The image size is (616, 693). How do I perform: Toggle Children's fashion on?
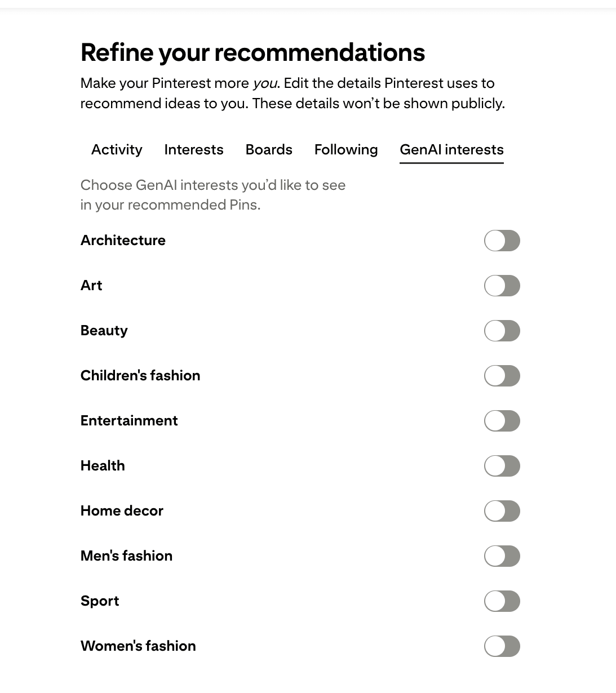pyautogui.click(x=502, y=376)
